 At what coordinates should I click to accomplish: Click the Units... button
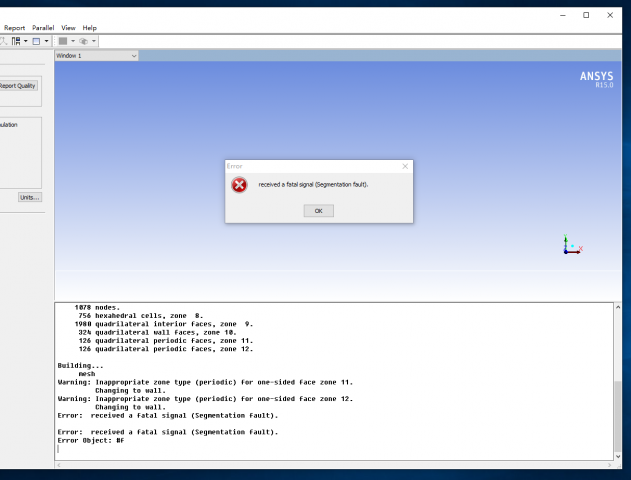[29, 197]
